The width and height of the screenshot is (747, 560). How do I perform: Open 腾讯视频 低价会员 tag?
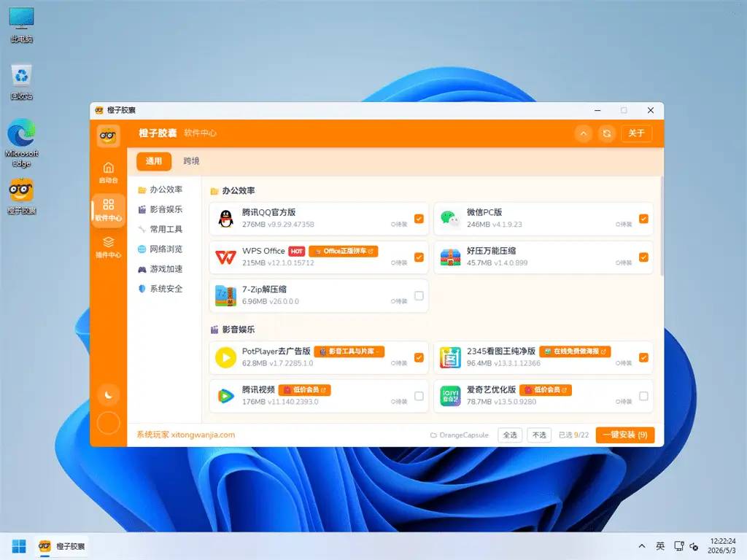tap(305, 390)
